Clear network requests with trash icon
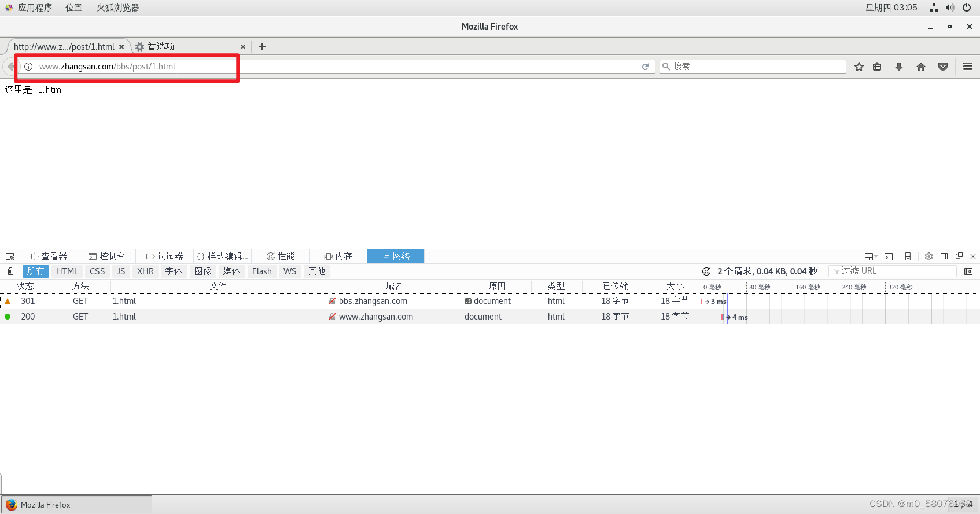980x514 pixels. click(x=10, y=271)
